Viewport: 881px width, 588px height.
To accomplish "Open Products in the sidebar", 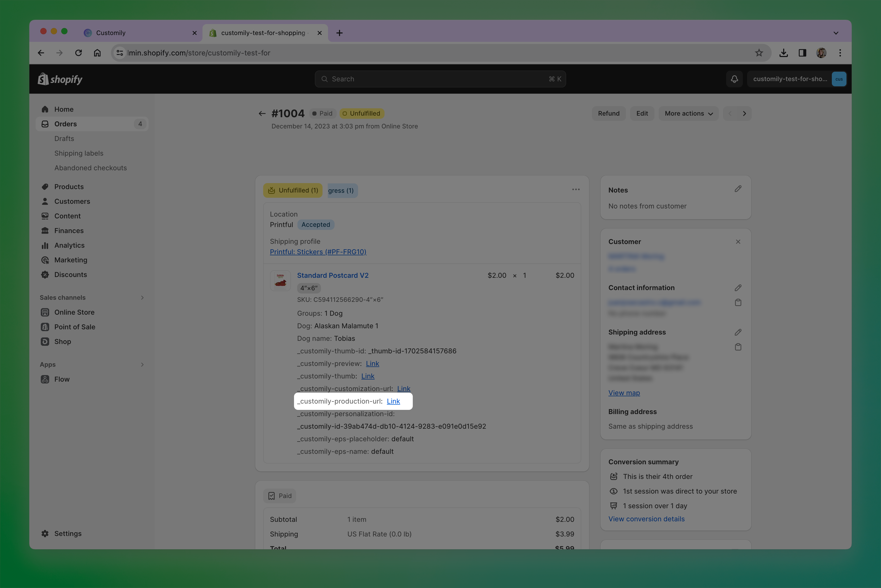I will tap(69, 187).
